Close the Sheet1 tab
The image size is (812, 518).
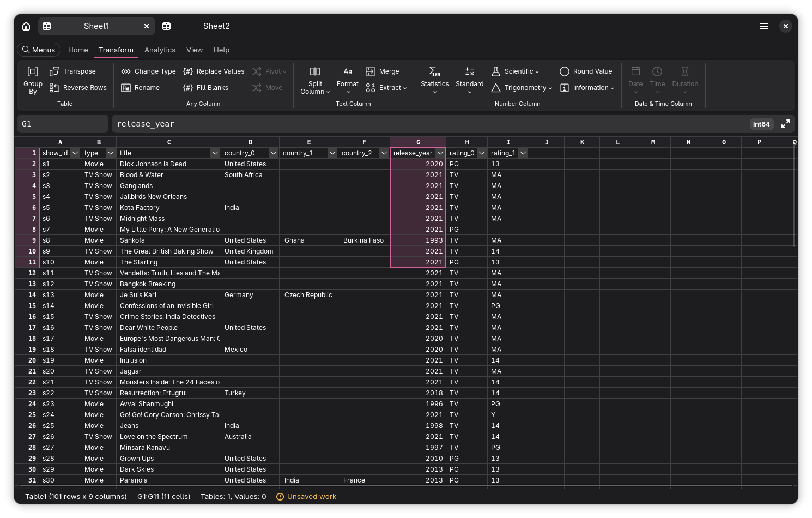(147, 26)
